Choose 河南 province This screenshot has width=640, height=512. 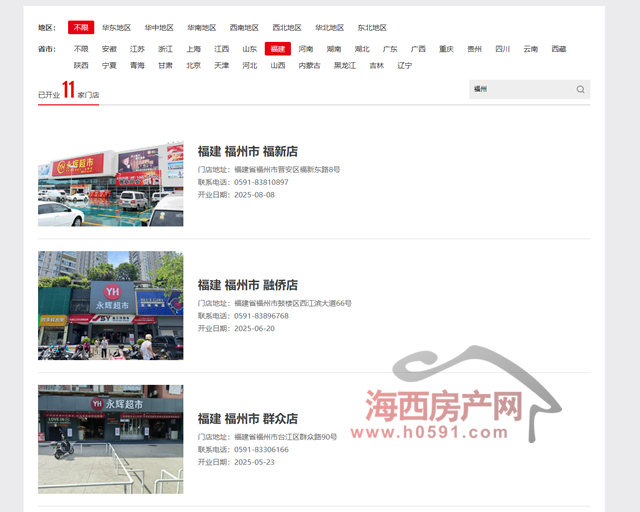click(x=306, y=49)
